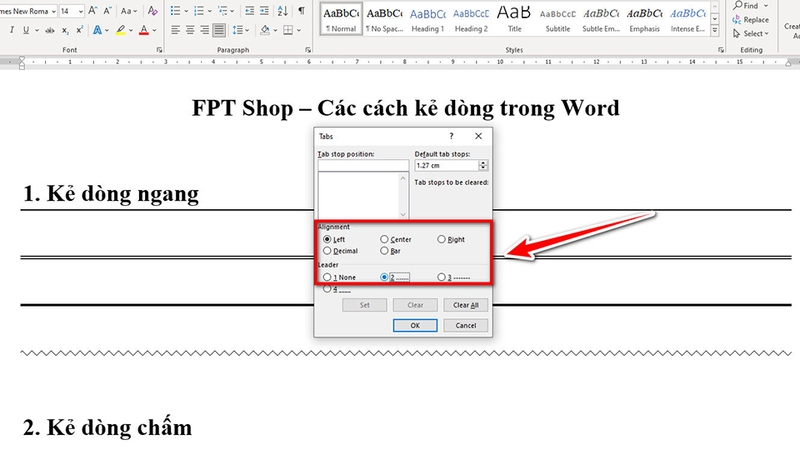
Task: Apply the Title style
Action: click(514, 19)
